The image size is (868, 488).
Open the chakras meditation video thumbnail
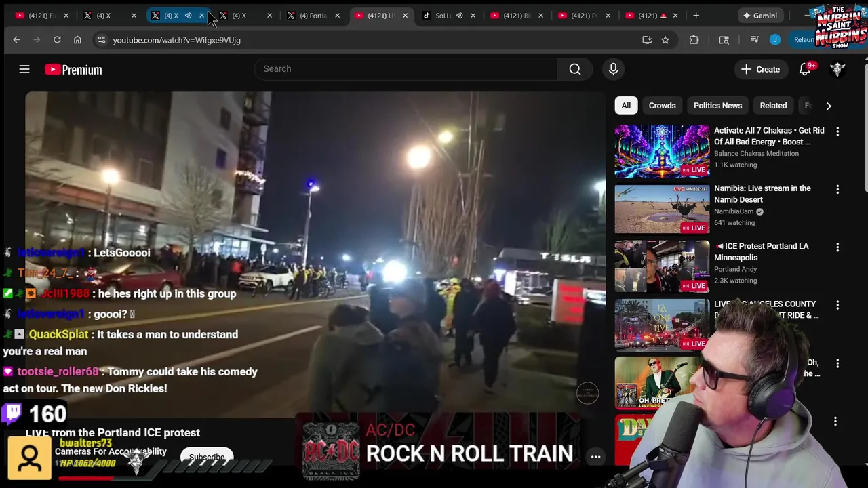point(662,151)
